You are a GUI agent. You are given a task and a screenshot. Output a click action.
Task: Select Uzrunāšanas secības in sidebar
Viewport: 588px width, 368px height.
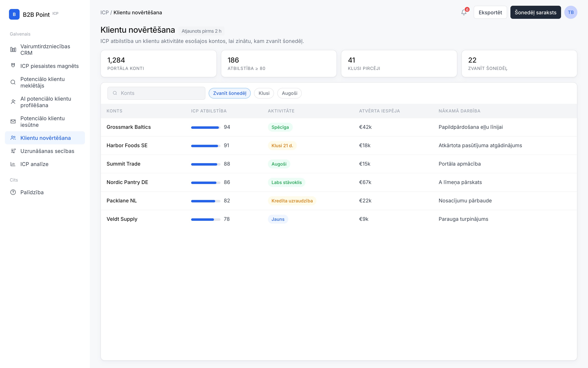pyautogui.click(x=45, y=151)
